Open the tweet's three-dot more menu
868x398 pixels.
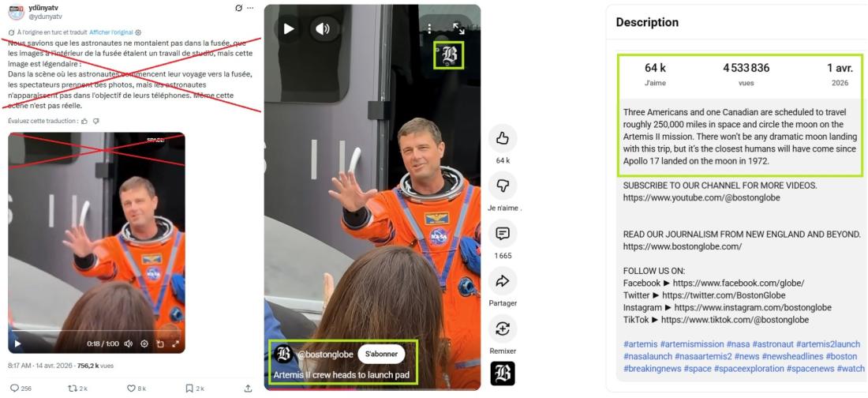coord(250,8)
